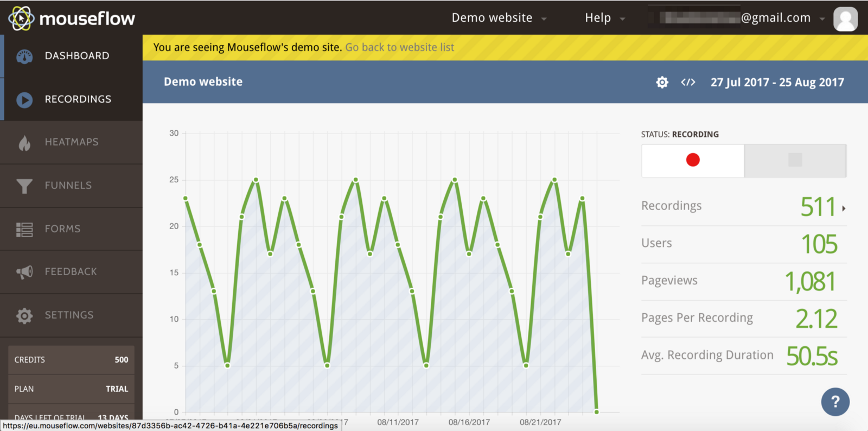868x431 pixels.
Task: Click the STATUS: RECORDING label
Action: (x=680, y=135)
